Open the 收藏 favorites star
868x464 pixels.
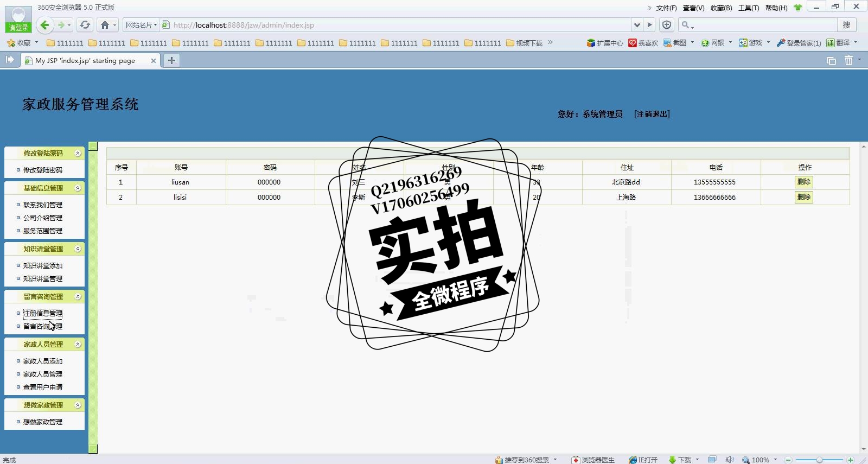tap(20, 42)
